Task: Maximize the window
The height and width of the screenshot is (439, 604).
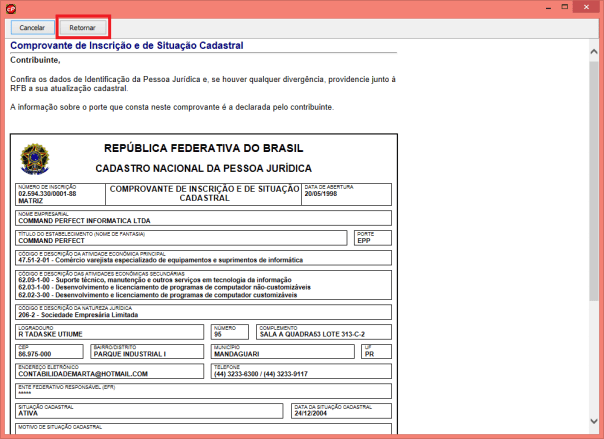Action: point(565,7)
